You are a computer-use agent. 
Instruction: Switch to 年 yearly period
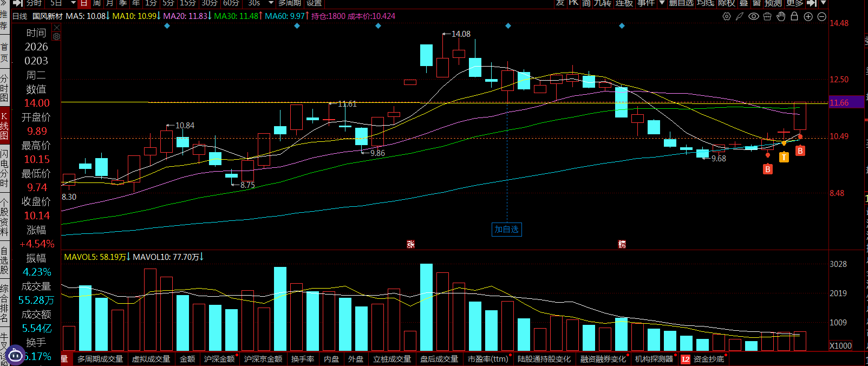click(x=136, y=3)
